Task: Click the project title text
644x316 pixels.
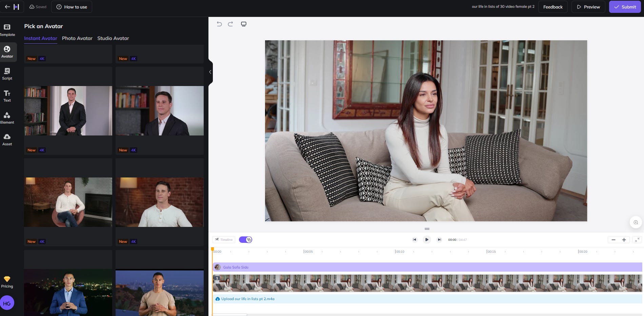Action: (503, 7)
